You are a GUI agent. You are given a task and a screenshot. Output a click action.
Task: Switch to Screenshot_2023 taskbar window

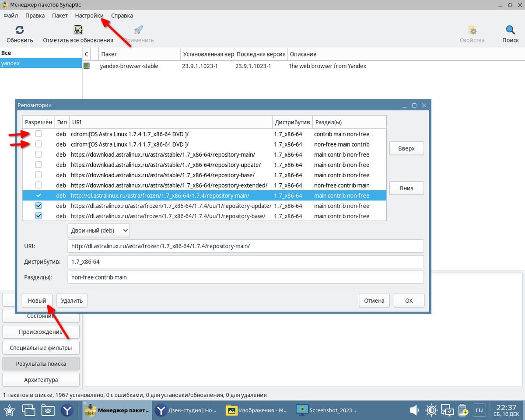326,410
